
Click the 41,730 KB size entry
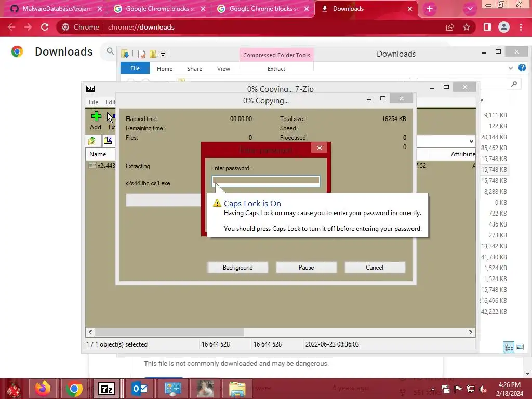tap(494, 257)
